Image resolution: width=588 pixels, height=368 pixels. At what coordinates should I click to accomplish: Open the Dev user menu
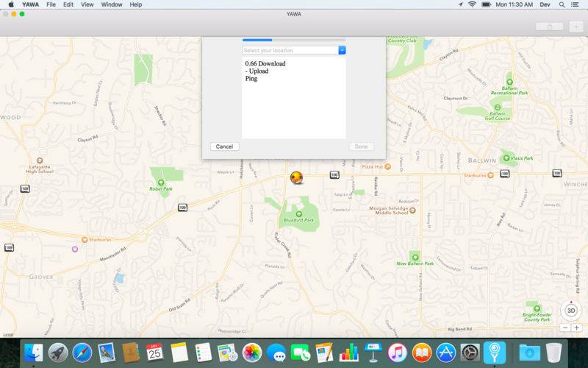click(x=545, y=4)
